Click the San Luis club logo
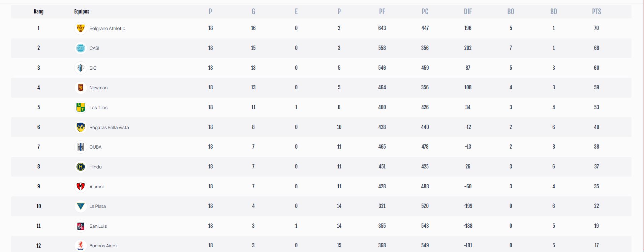Image resolution: width=644 pixels, height=252 pixels. click(x=81, y=226)
